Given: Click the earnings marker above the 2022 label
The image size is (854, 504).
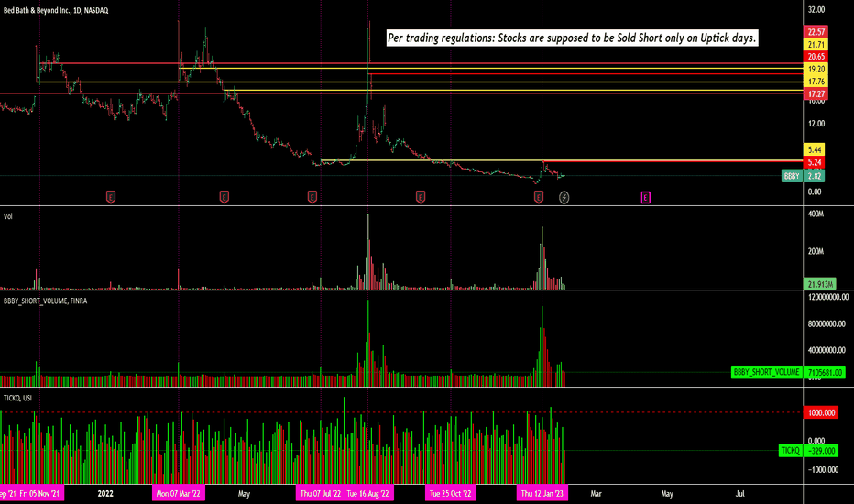Looking at the screenshot, I should point(111,197).
